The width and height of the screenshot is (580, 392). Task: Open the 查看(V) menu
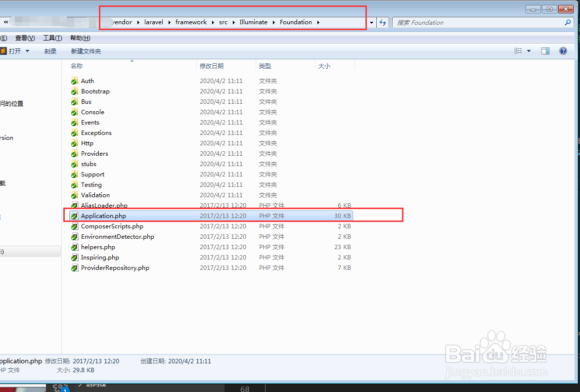click(x=25, y=38)
